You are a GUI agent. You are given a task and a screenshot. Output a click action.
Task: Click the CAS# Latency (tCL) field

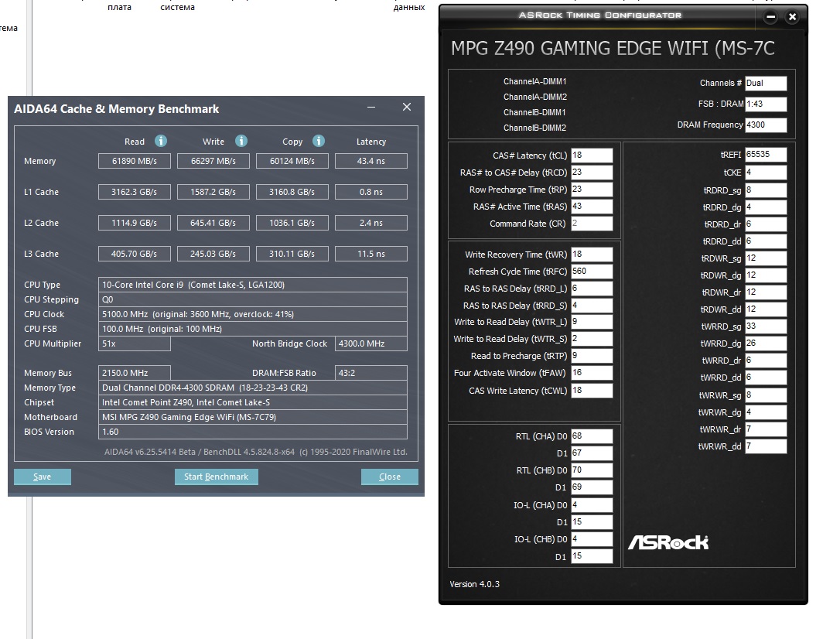pyautogui.click(x=592, y=155)
